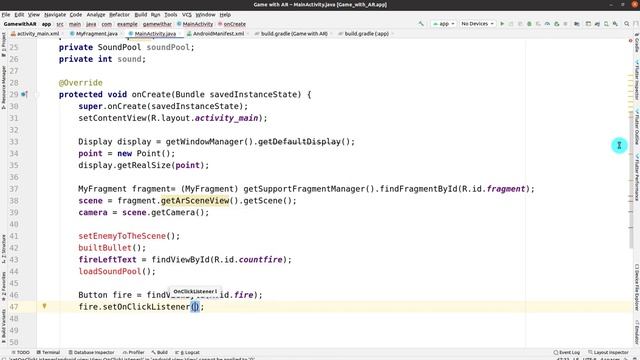Screen dimensions: 640x360
Task: Open the Refactor menu
Action: [x=119, y=15]
